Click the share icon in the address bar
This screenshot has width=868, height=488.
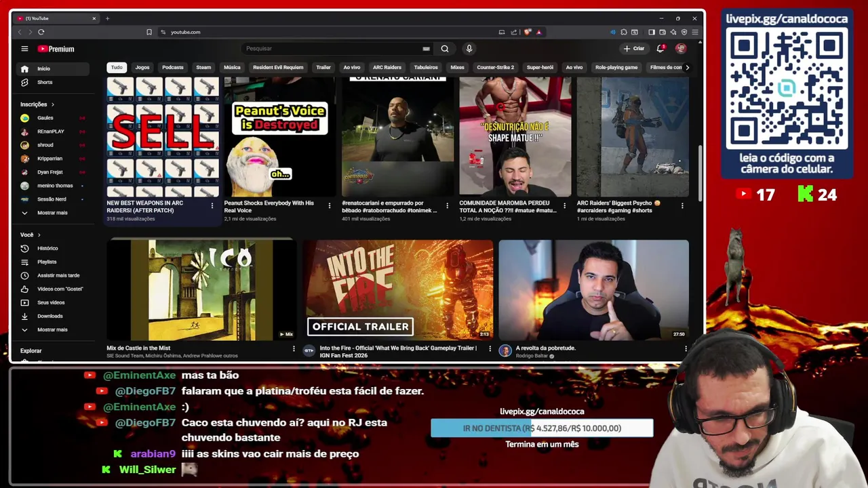pos(514,32)
